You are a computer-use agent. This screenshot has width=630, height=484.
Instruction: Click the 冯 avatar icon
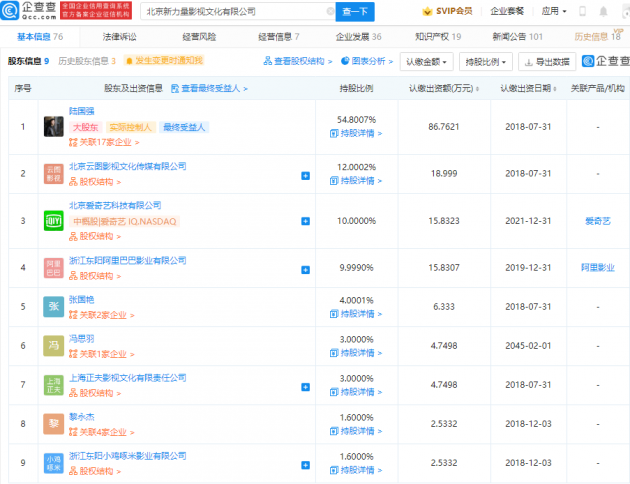pyautogui.click(x=53, y=346)
